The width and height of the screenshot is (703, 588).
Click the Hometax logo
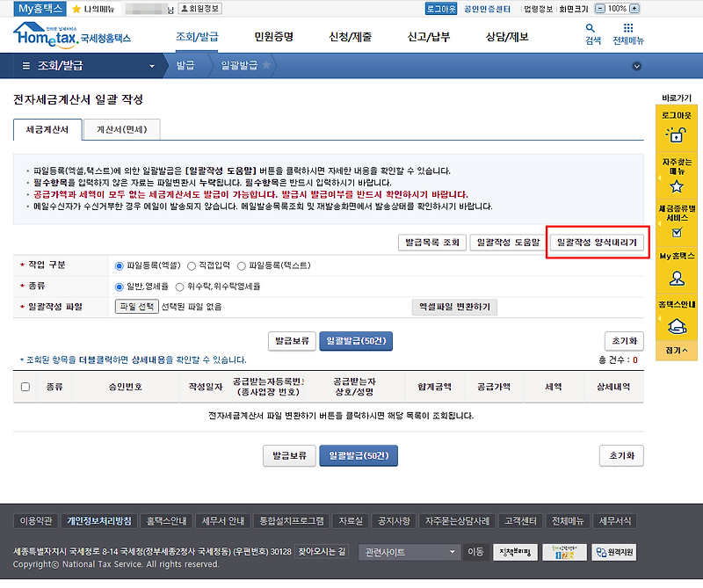tap(72, 34)
